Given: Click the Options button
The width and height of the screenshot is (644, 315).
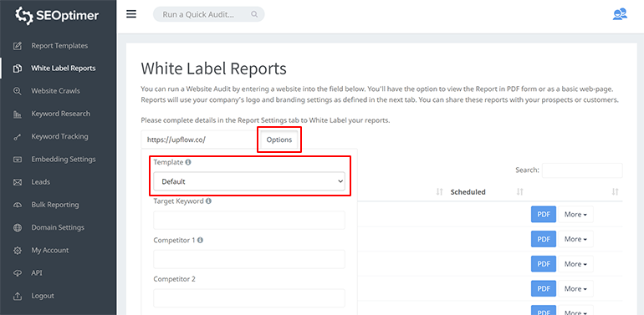Looking at the screenshot, I should pyautogui.click(x=279, y=140).
